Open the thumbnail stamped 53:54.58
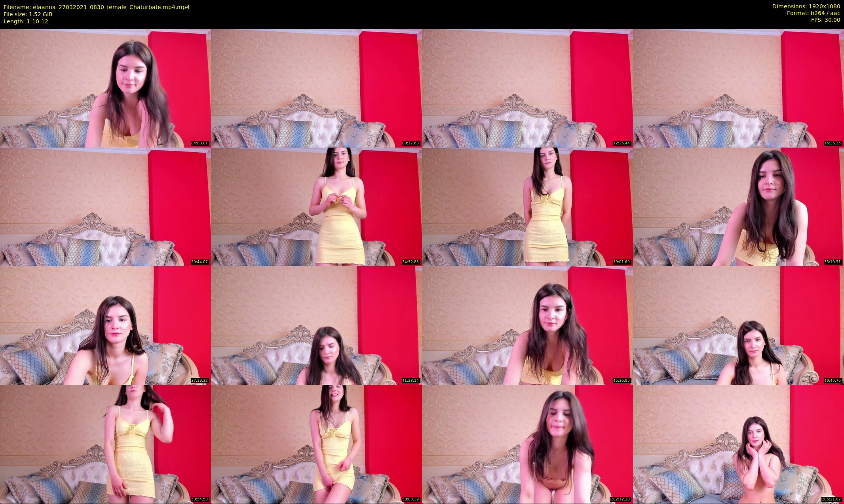This screenshot has width=844, height=504. (105, 444)
